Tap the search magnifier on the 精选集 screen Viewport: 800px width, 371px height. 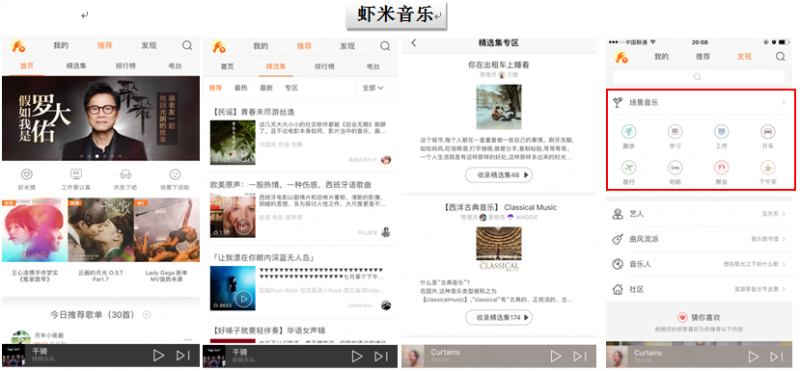385,46
